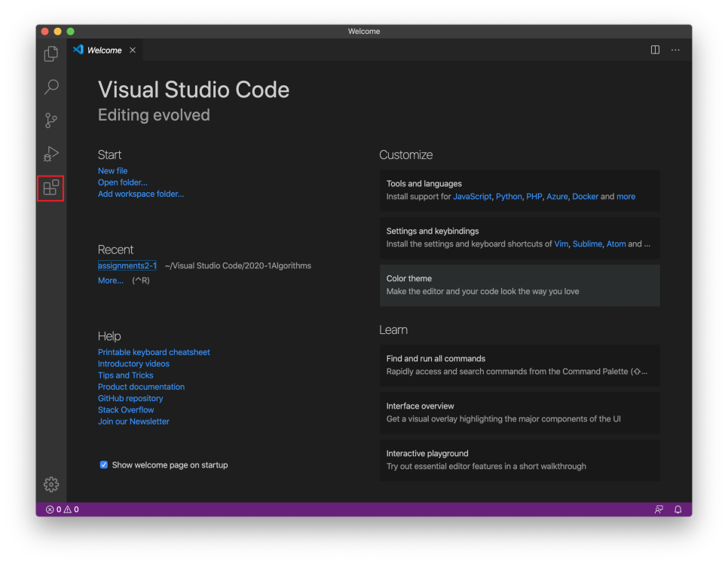Open the Interactive playground card
The height and width of the screenshot is (564, 728).
(519, 460)
